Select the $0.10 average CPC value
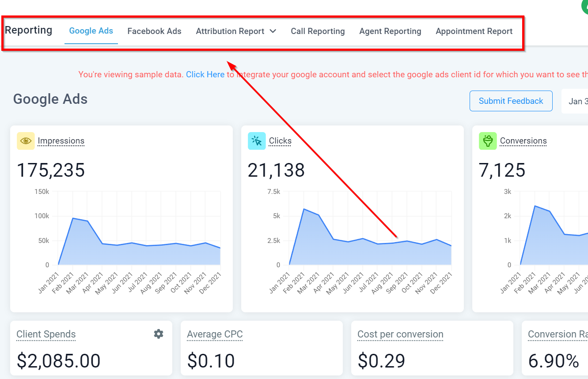Screen dimensions: 588x379 (x=211, y=361)
